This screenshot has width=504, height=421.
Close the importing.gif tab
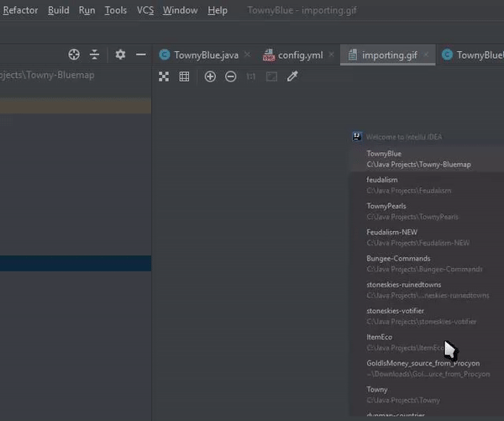pos(426,55)
